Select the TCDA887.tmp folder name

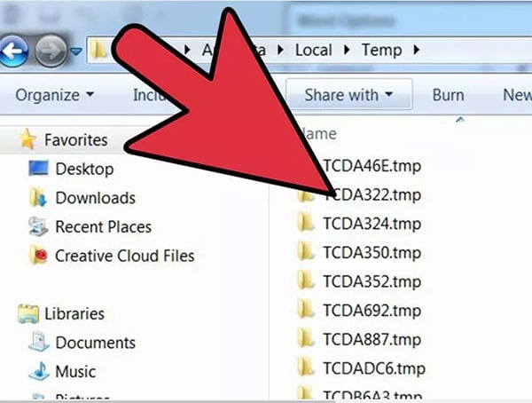coord(372,339)
